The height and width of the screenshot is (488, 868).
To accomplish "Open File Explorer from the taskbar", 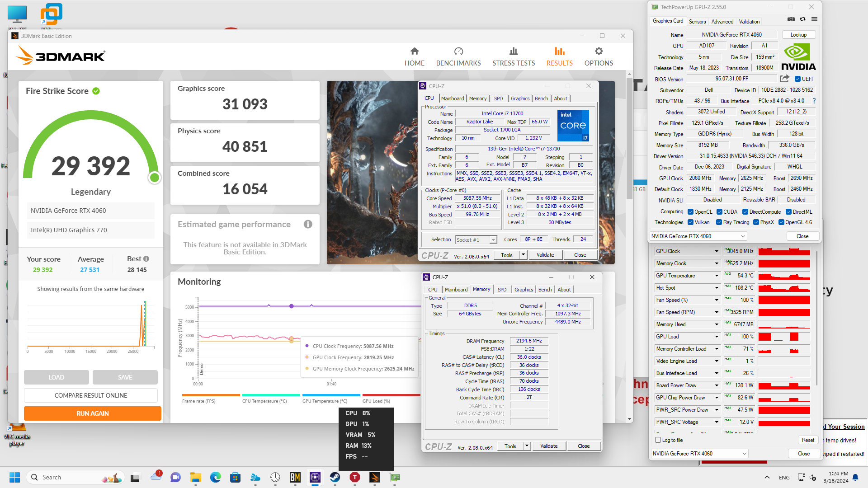I will coord(195,477).
